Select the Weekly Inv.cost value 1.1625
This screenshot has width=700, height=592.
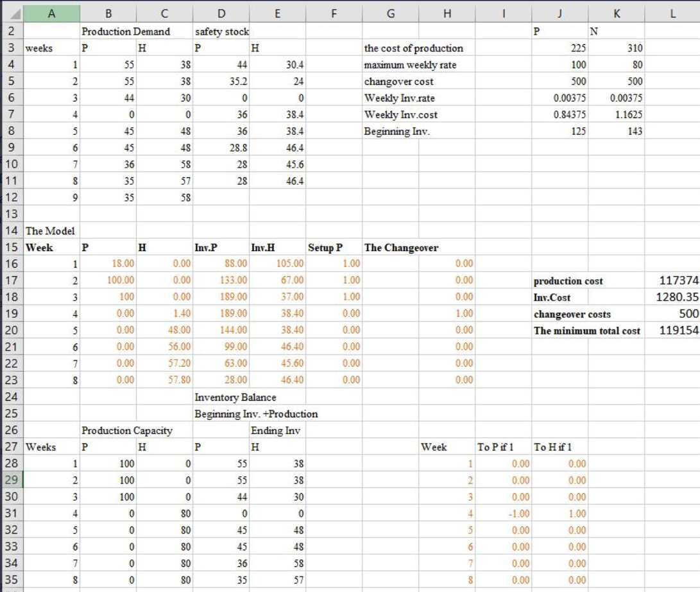(x=617, y=114)
